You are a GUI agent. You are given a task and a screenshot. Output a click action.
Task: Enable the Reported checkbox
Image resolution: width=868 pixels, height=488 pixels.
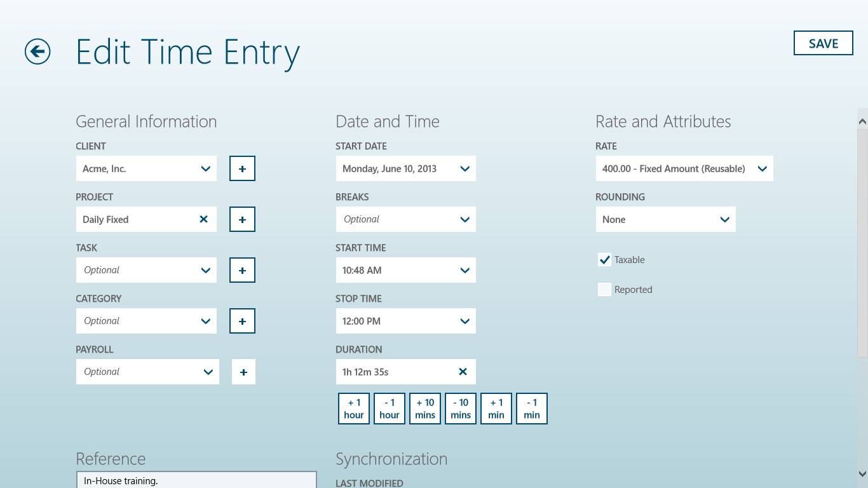pyautogui.click(x=604, y=290)
